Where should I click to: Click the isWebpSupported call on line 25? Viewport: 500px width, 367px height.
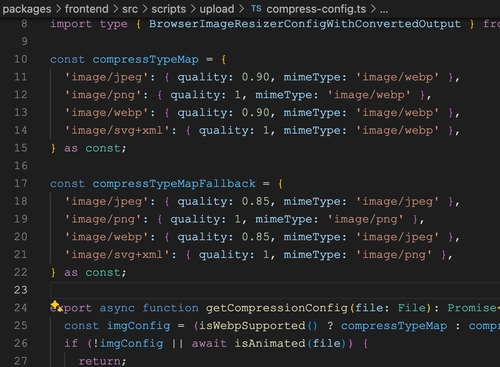(252, 325)
